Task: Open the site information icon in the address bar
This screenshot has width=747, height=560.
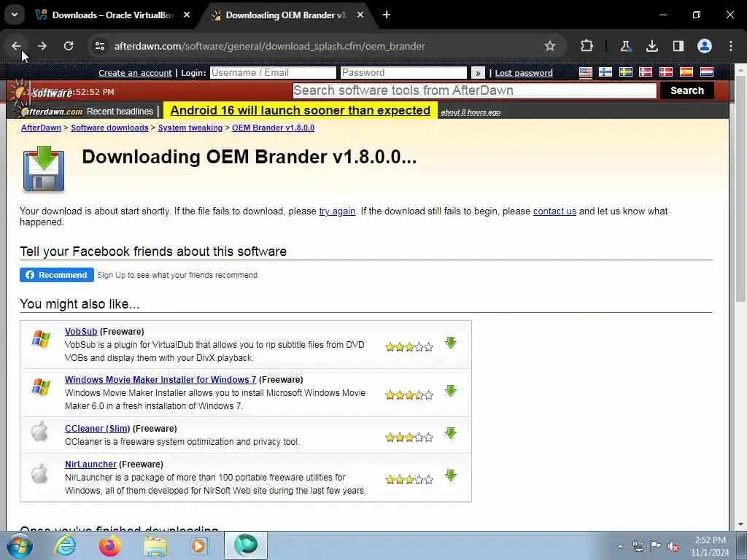Action: [99, 46]
